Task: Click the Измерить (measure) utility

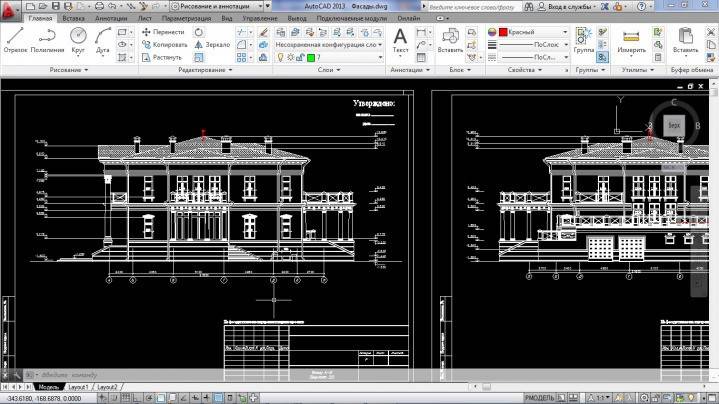Action: click(x=631, y=39)
